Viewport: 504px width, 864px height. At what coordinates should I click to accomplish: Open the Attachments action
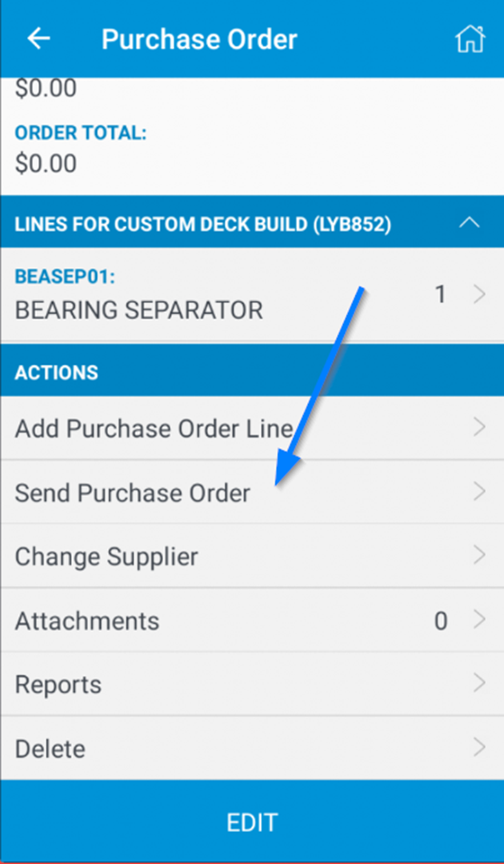(88, 620)
